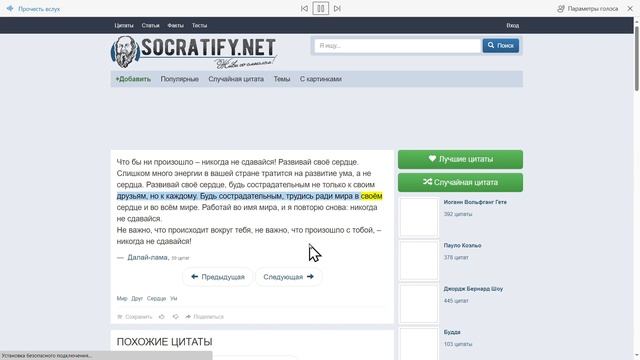Open the Цитаты top menu item
This screenshot has width=640, height=360.
pyautogui.click(x=124, y=25)
